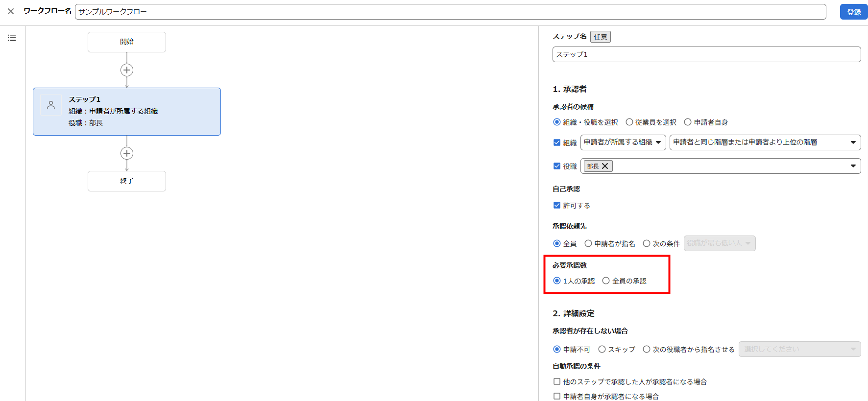This screenshot has height=401, width=868.
Task: Select the 全員の承認 radio option
Action: [606, 281]
